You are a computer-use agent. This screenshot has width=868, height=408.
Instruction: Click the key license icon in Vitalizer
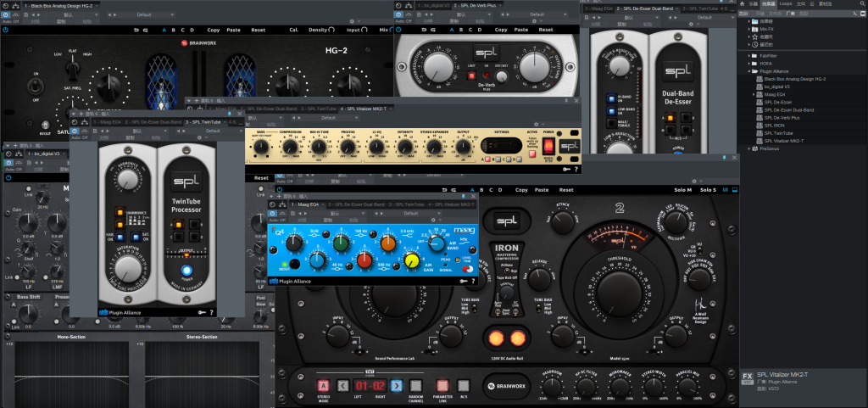tap(565, 169)
